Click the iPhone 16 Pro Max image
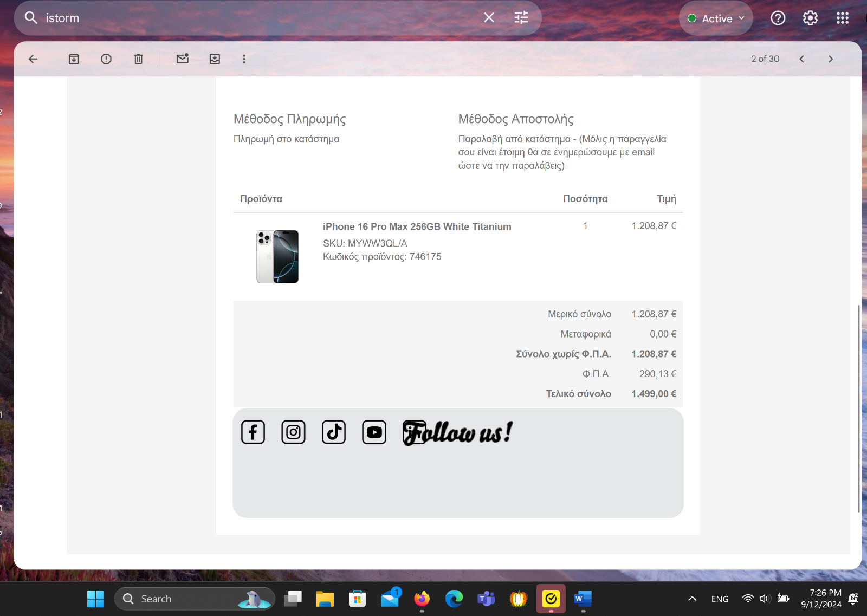Viewport: 867px width, 616px height. coord(277,256)
